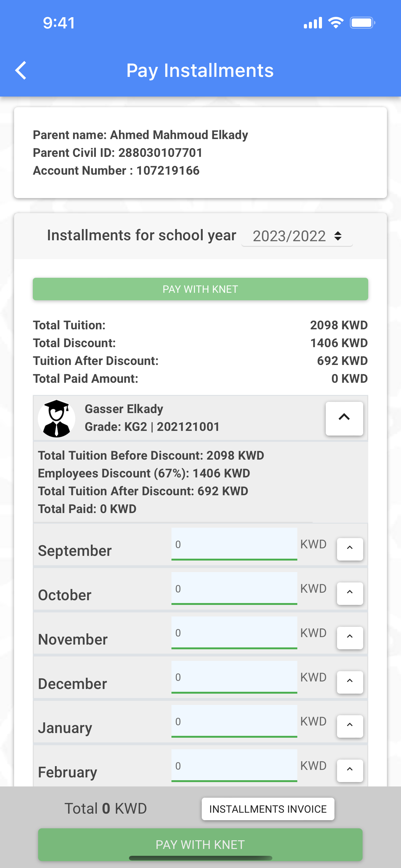401x868 pixels.
Task: Focus the October amount field
Action: (234, 588)
